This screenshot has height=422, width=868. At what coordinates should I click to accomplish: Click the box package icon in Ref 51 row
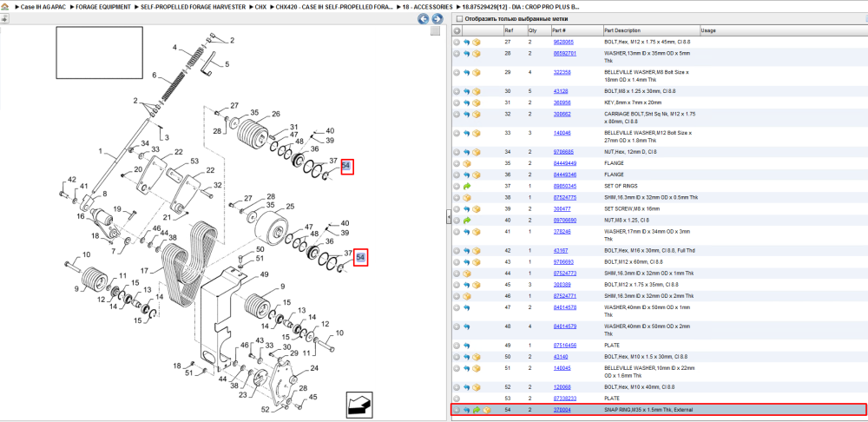[476, 367]
